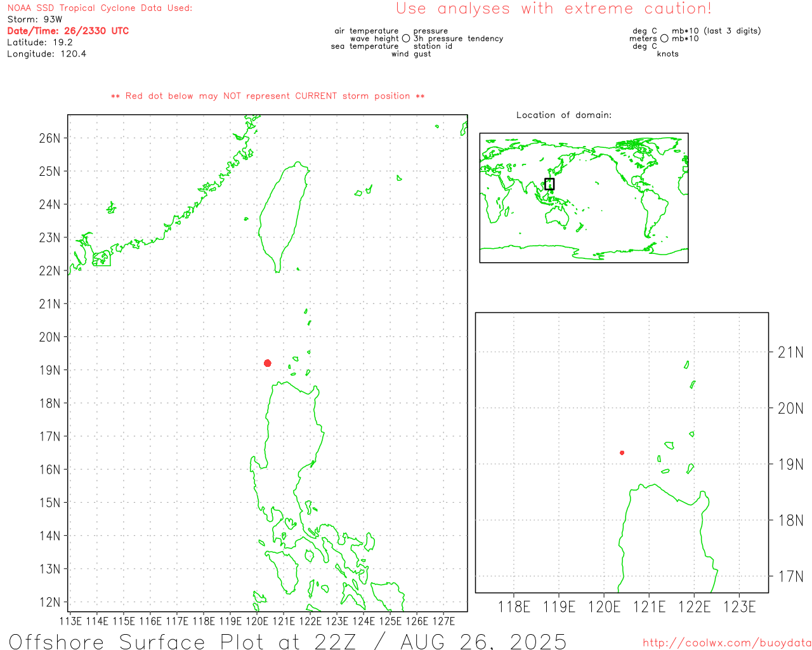Click the 'wave height' legend label
Screen dimensions: 812x650
coord(374,39)
